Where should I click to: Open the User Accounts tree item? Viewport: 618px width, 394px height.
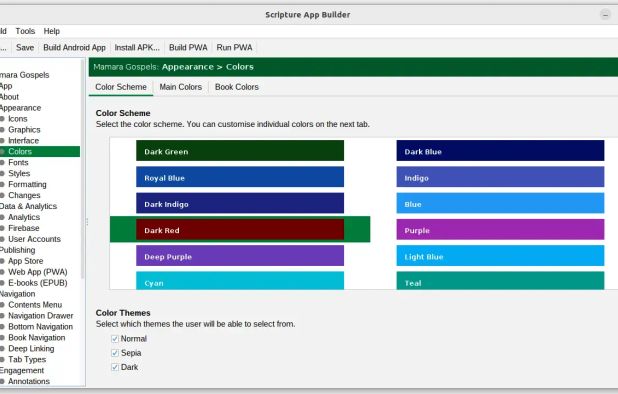[x=34, y=239]
